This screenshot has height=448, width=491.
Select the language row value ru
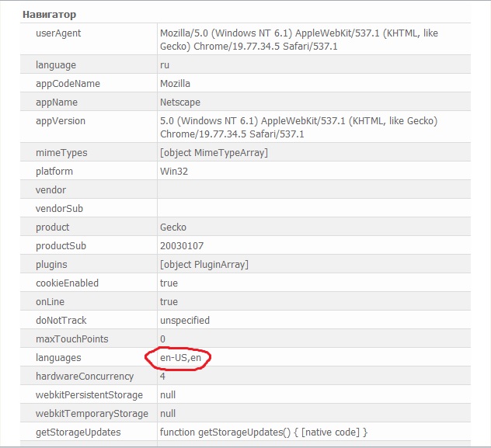point(165,65)
